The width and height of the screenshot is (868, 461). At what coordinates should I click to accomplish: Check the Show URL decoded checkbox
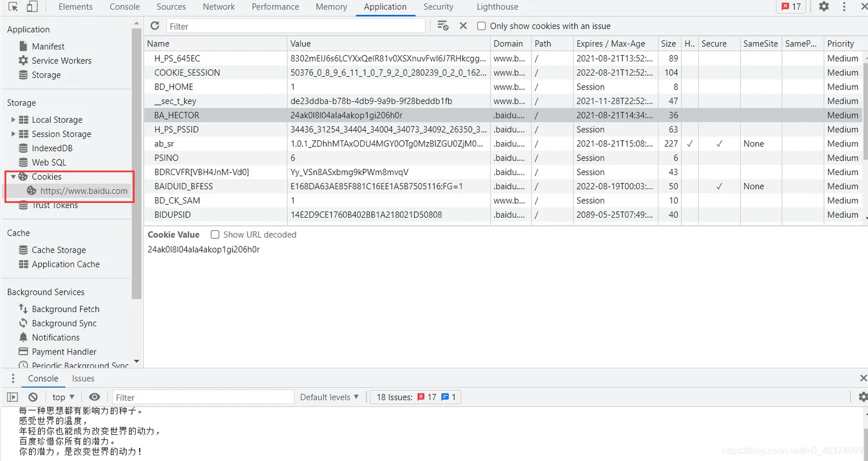(215, 235)
